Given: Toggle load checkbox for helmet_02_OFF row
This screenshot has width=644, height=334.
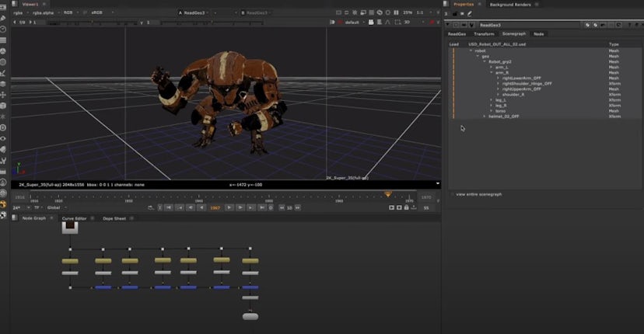Looking at the screenshot, I should pos(453,117).
